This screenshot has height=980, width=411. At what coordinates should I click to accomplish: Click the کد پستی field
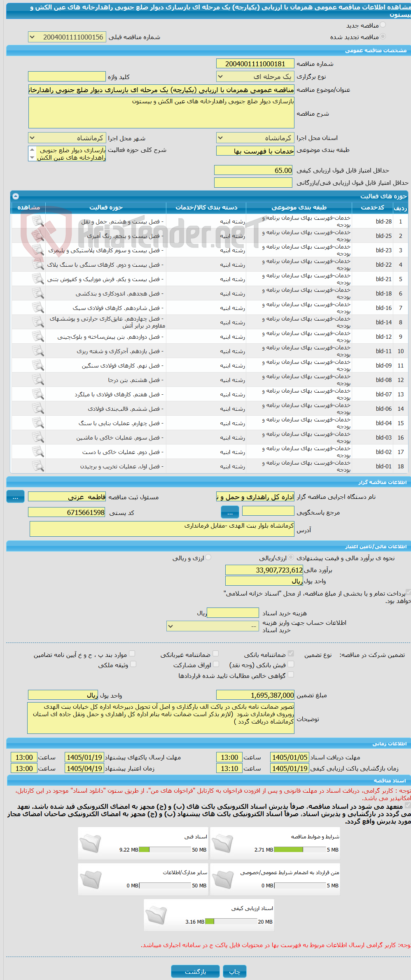tap(67, 512)
